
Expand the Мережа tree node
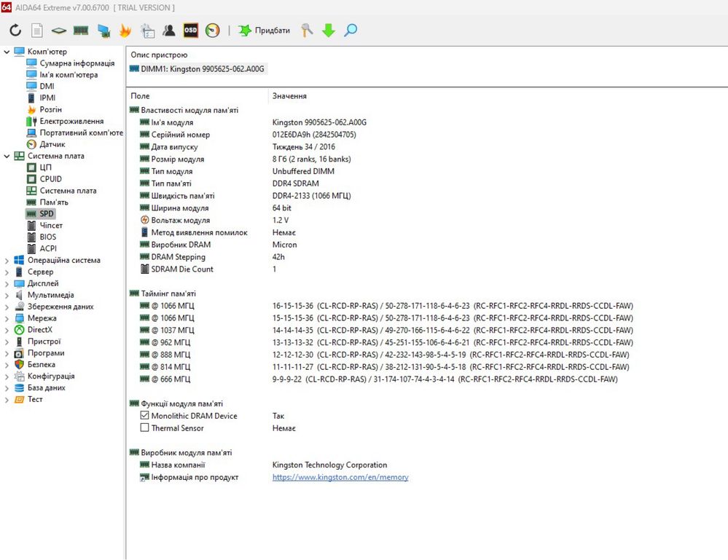7,318
